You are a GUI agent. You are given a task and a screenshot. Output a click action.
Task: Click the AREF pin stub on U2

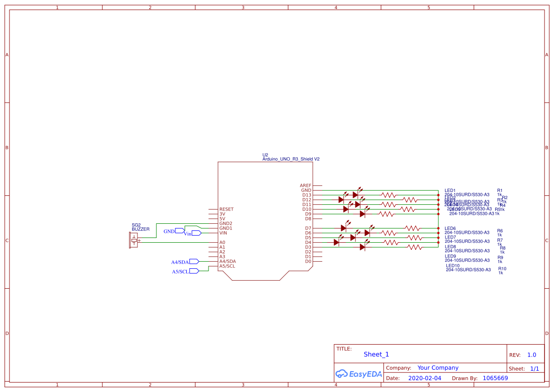[x=318, y=185]
